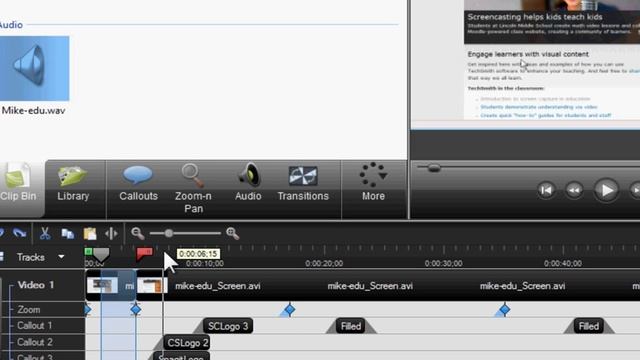Zoom in the timeline with plus magnifier
The height and width of the screenshot is (360, 640).
click(232, 233)
